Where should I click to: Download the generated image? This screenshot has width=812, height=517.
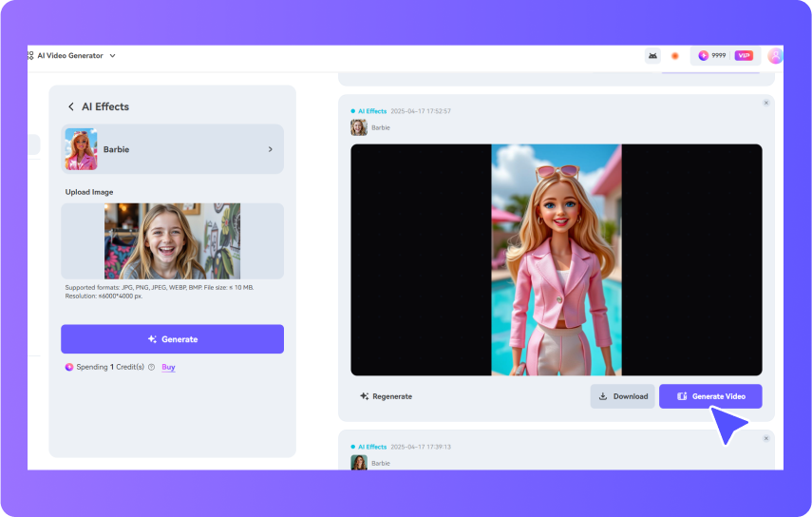click(x=622, y=396)
